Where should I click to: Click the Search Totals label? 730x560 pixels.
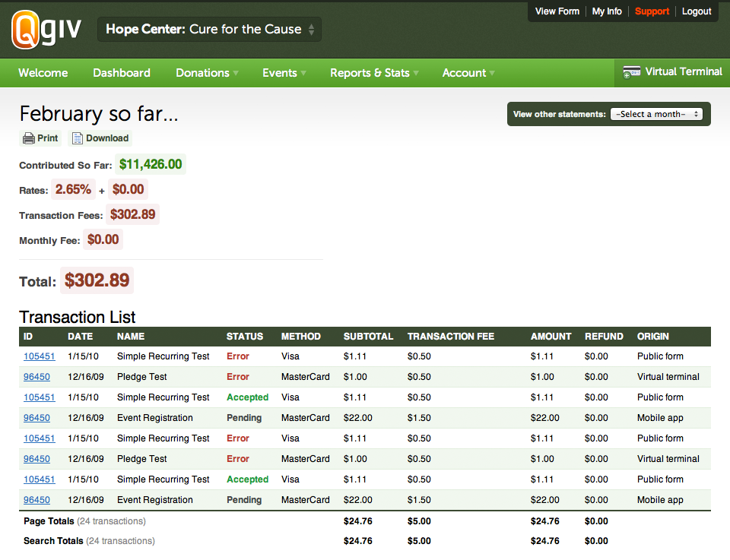pyautogui.click(x=53, y=541)
